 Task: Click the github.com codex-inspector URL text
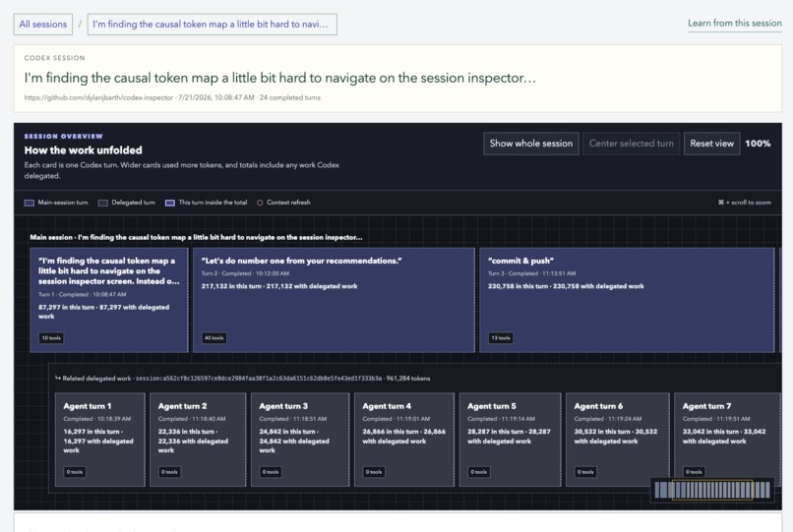tap(98, 97)
